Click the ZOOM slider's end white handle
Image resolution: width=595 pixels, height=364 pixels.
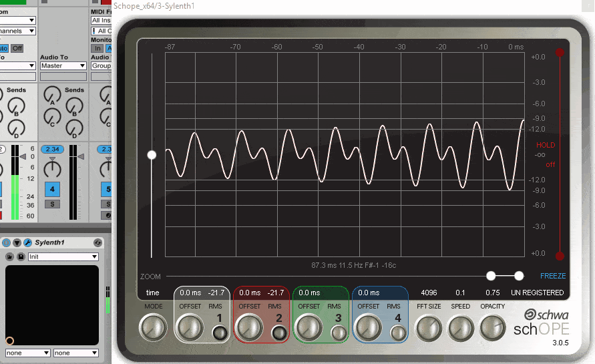[519, 276]
